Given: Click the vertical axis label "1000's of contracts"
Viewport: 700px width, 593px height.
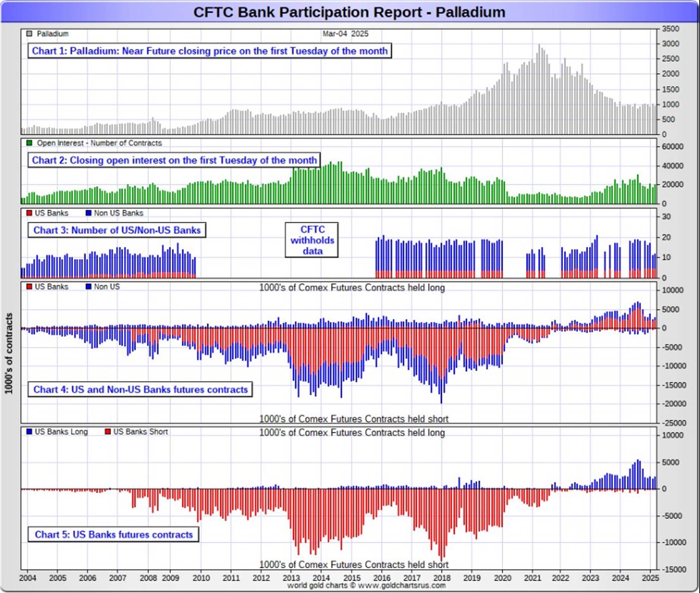Looking at the screenshot, I should click(8, 354).
